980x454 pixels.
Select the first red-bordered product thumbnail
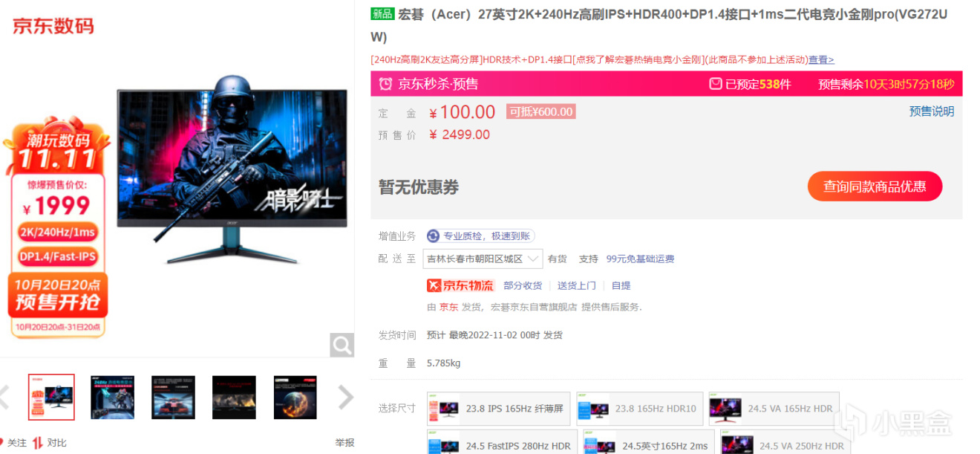[x=51, y=397]
